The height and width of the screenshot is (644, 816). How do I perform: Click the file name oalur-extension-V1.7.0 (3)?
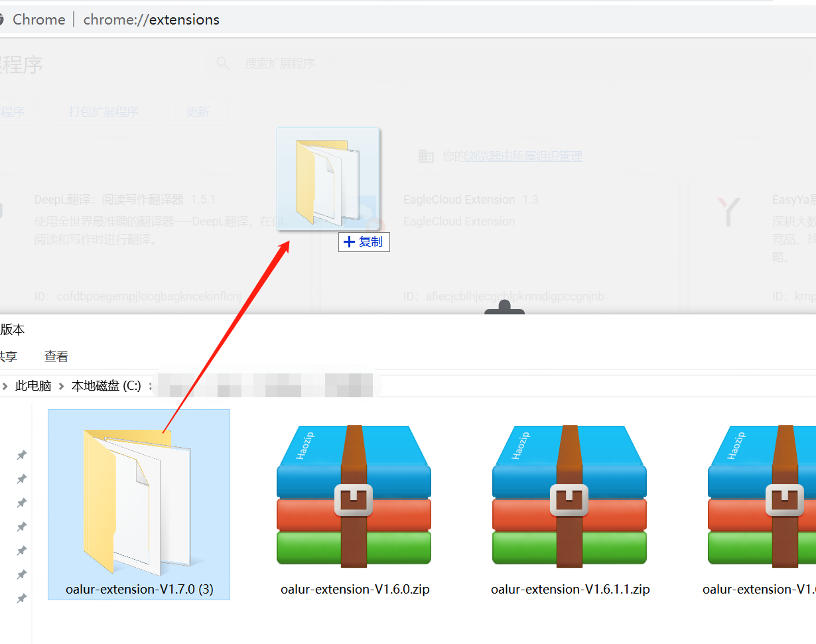[x=139, y=589]
